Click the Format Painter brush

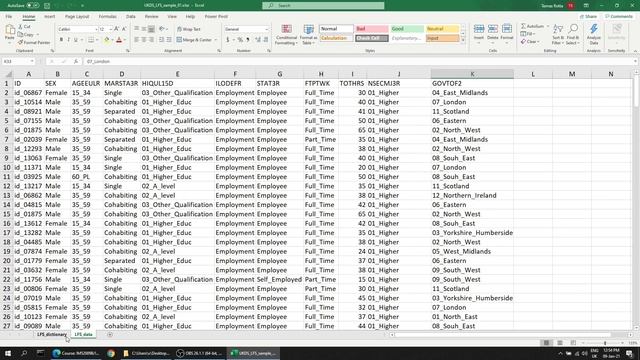tap(33, 42)
